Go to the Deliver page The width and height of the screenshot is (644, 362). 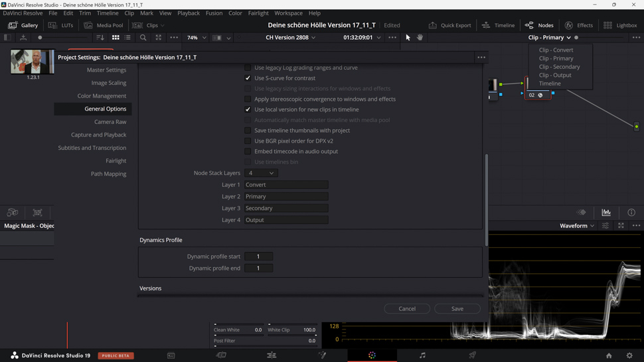pos(472,355)
